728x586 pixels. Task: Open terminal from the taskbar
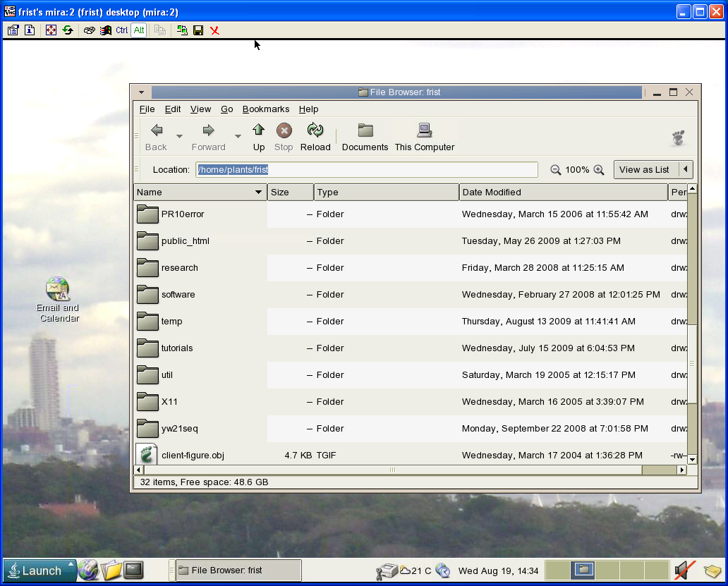134,570
